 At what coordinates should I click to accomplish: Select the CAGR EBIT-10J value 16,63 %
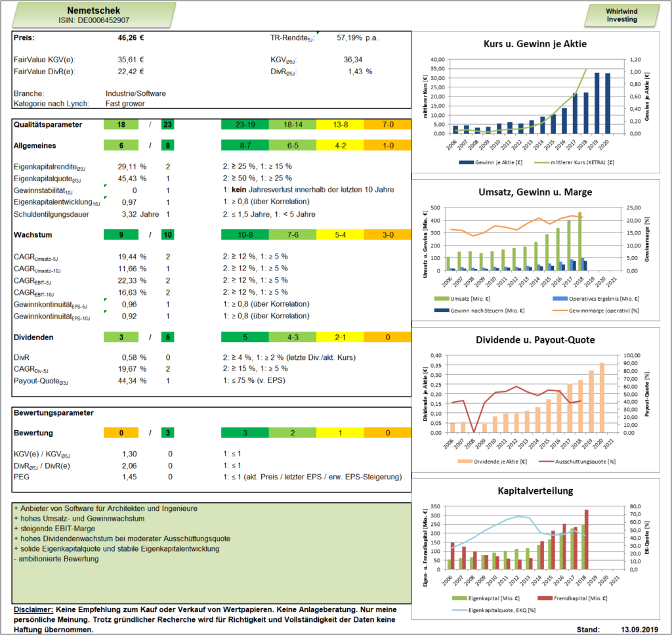(132, 292)
